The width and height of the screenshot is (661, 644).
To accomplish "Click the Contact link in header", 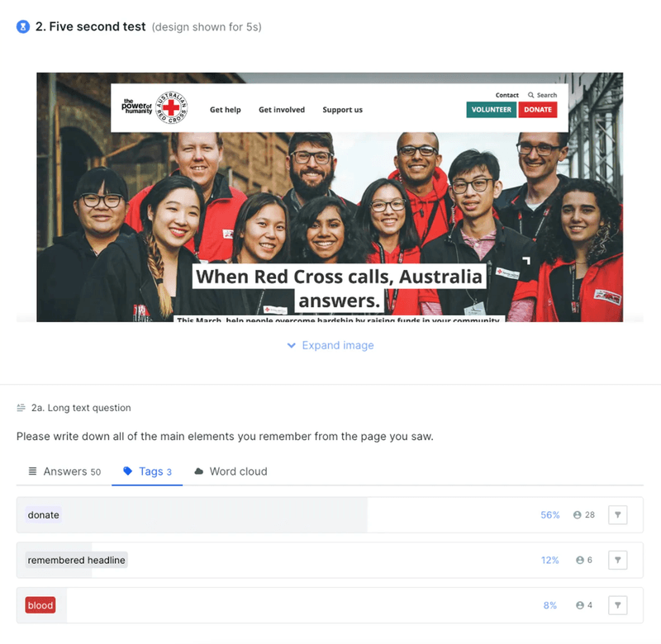I will (506, 95).
